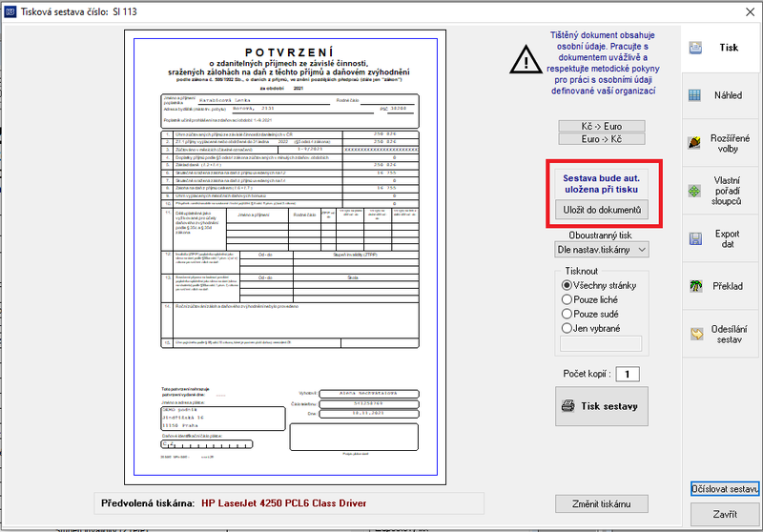Select the Vlastní pořadí sloupců icon
Viewport: 763px width, 532px height.
click(695, 191)
